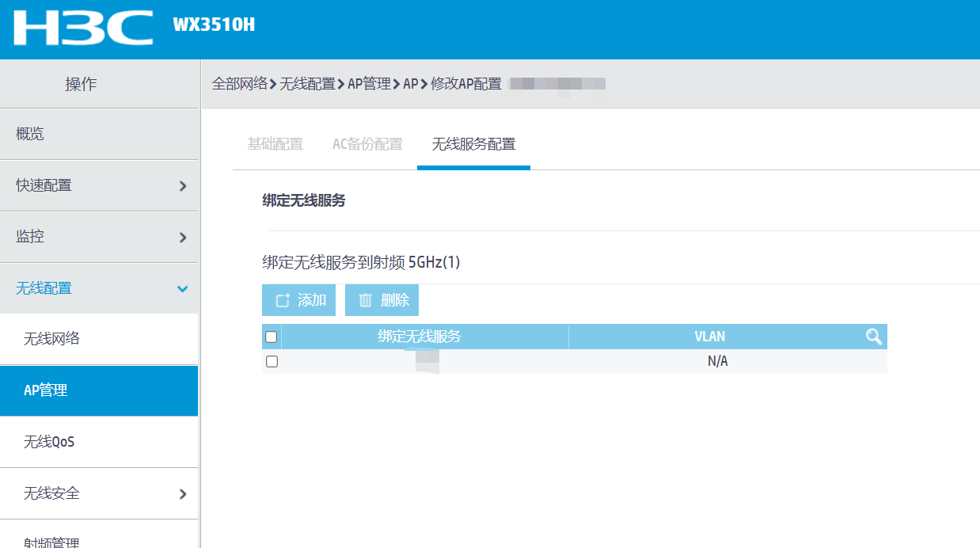Click the add icon on the 添加 button
980x548 pixels.
(283, 299)
